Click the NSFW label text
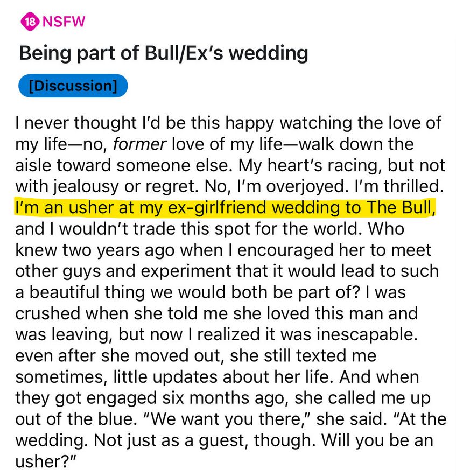 click(63, 22)
